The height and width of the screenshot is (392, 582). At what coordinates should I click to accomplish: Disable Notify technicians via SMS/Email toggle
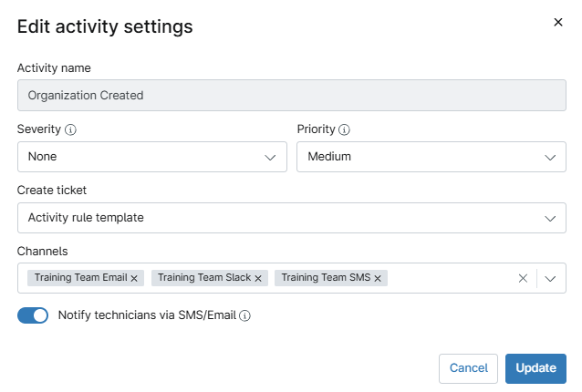click(x=33, y=315)
